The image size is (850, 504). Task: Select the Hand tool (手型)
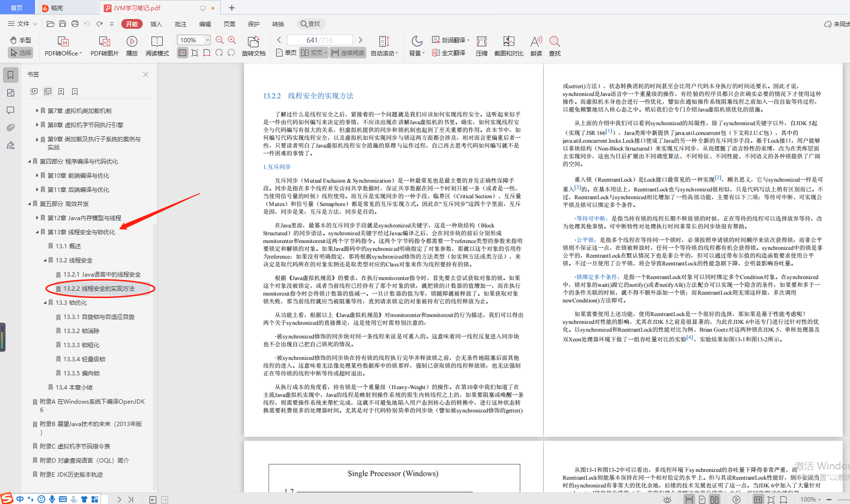point(20,40)
